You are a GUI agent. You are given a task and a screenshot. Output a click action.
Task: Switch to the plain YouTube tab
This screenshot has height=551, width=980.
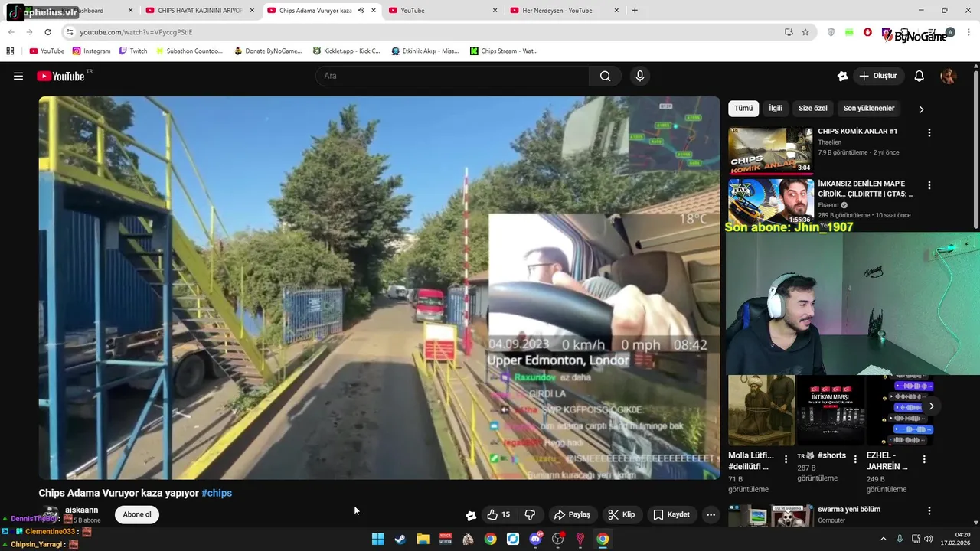(444, 11)
